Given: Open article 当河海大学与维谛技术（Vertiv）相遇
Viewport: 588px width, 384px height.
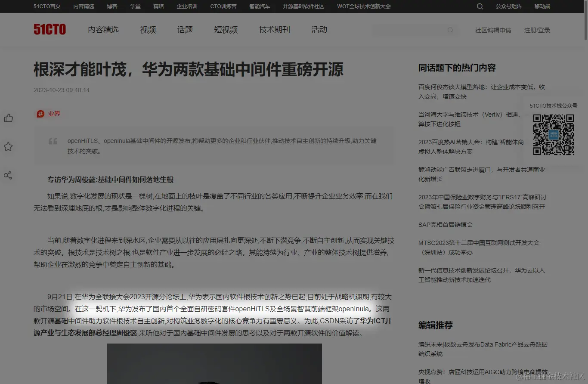Looking at the screenshot, I should click(470, 119).
